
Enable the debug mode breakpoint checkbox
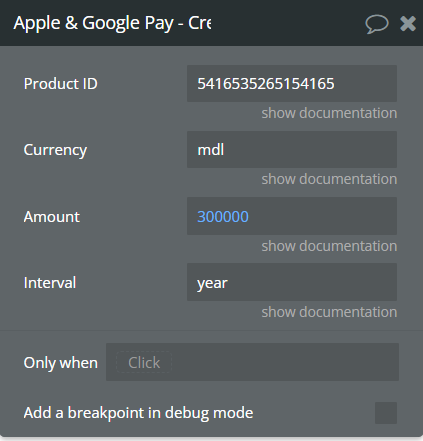coord(386,413)
